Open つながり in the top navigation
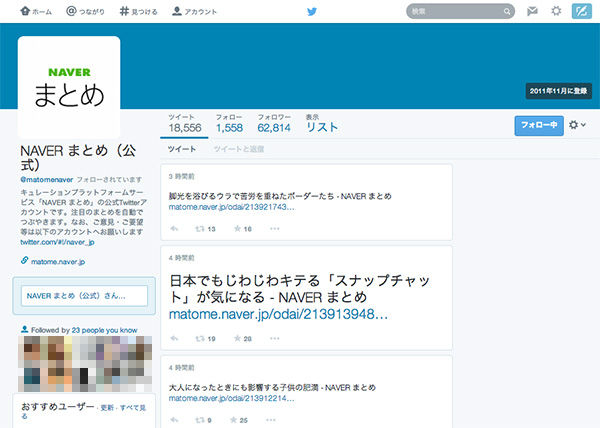The image size is (600, 428). click(85, 11)
